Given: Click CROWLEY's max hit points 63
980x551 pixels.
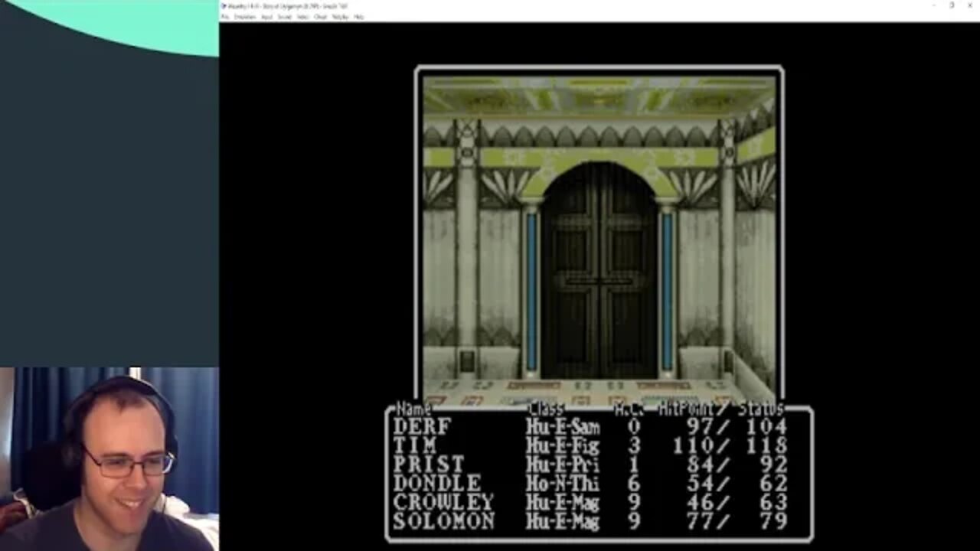Looking at the screenshot, I should click(774, 503).
